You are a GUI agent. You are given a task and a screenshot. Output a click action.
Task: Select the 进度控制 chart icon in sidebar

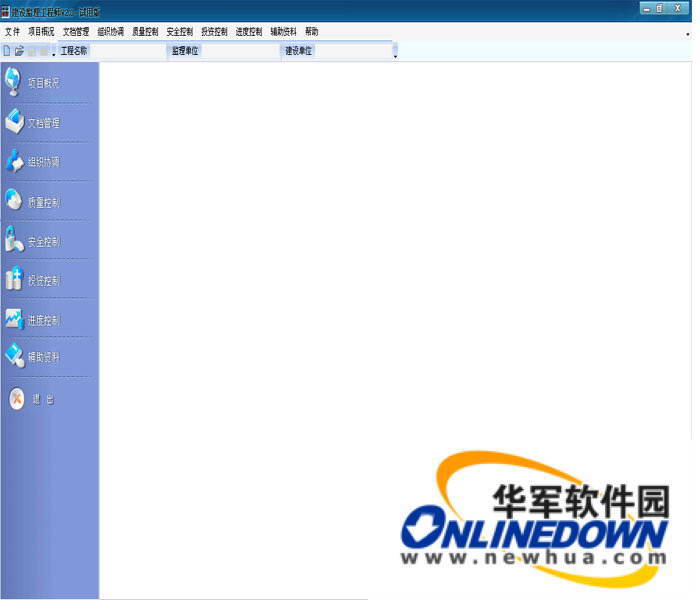[14, 319]
